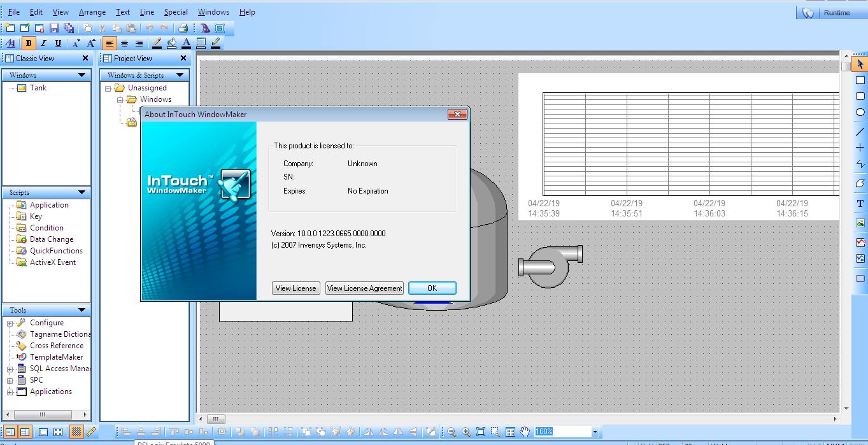Open the Line menu
This screenshot has width=868, height=445.
click(146, 12)
